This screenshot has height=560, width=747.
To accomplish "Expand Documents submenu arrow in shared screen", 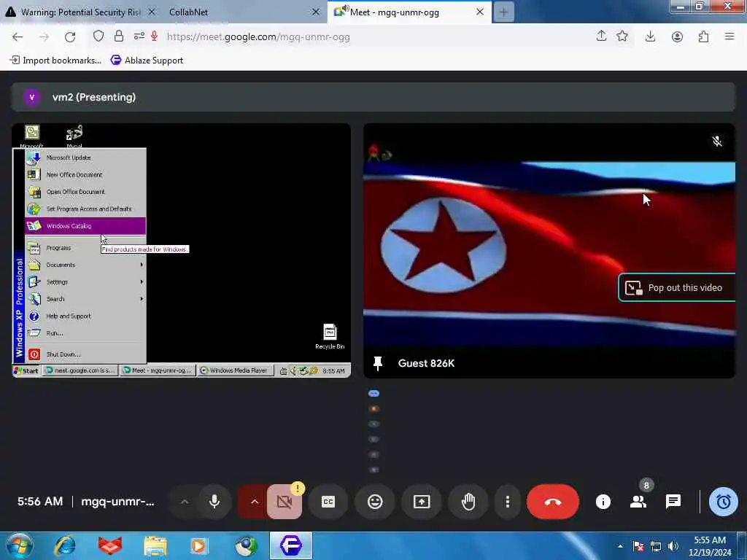I will click(142, 265).
